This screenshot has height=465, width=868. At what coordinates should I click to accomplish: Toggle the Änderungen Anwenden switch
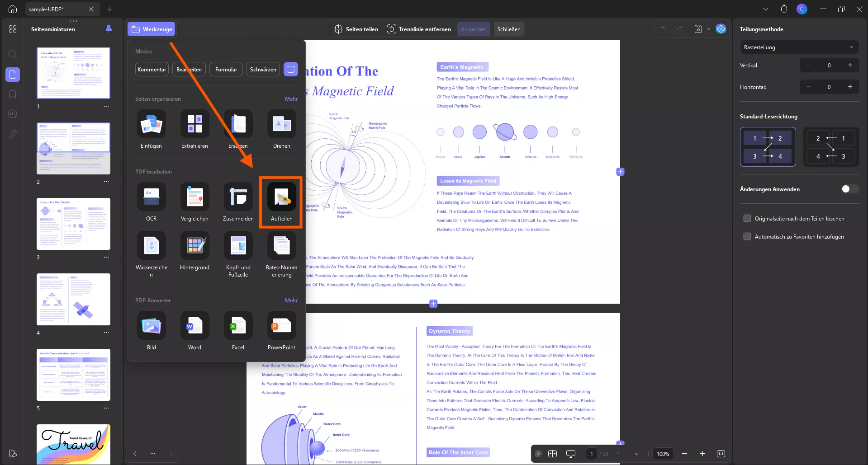tap(849, 189)
